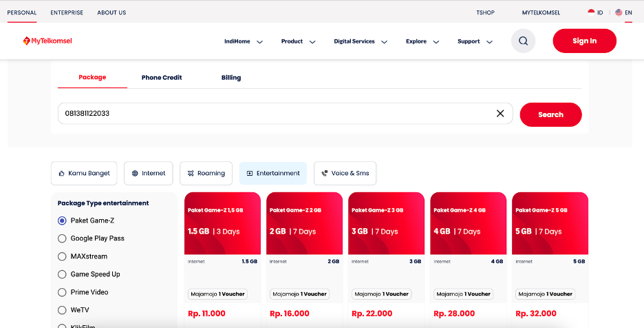This screenshot has width=644, height=328.
Task: Filter packages by Roaming
Action: tap(206, 173)
